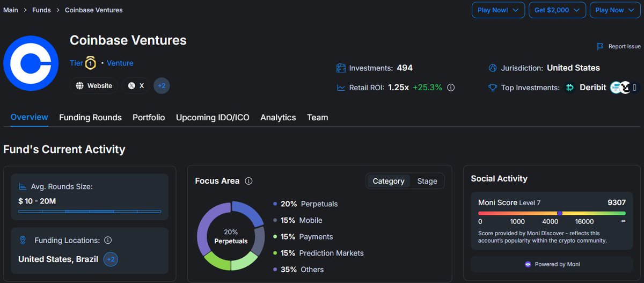Click the Mobile gray legend dot
Screen dimensions: 644x283
(x=275, y=220)
